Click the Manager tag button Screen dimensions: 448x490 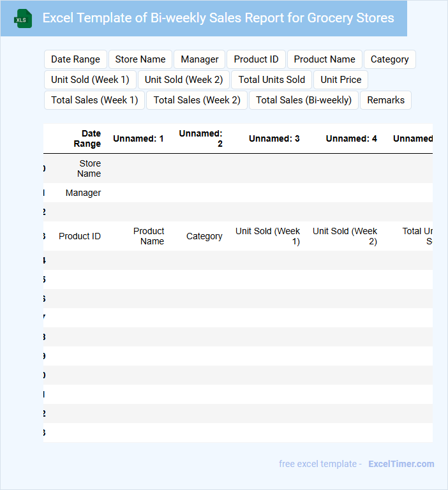click(200, 59)
